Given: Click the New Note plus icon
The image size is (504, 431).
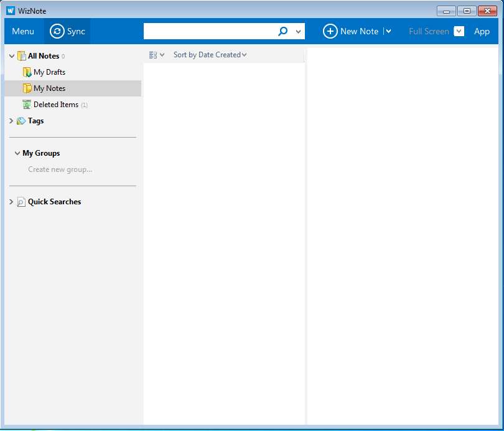Looking at the screenshot, I should point(330,31).
